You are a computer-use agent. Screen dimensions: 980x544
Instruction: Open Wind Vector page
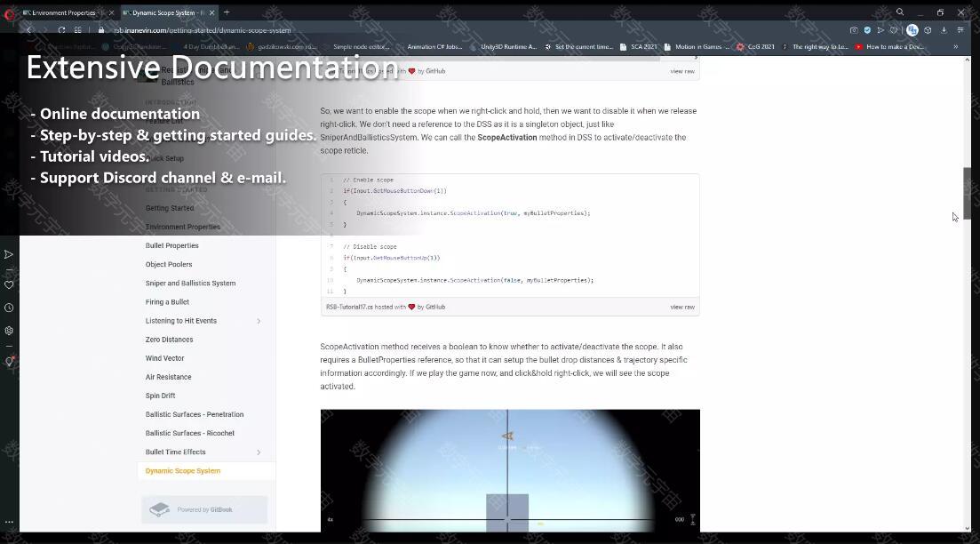[165, 358]
